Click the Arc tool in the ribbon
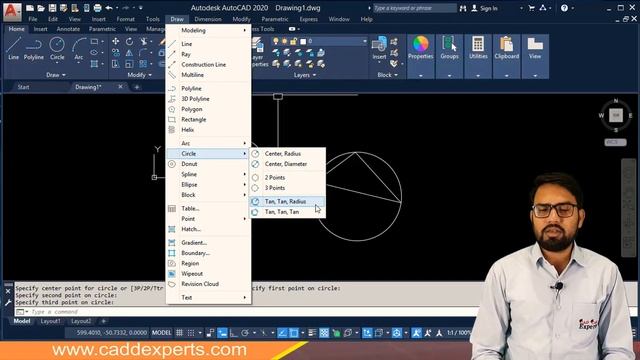This screenshot has height=360, width=640. point(79,49)
